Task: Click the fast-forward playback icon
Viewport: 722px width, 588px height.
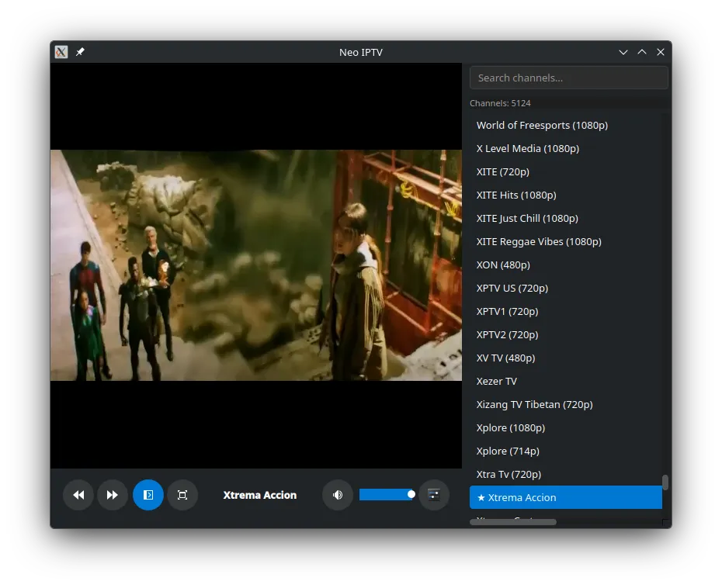Action: coord(113,494)
